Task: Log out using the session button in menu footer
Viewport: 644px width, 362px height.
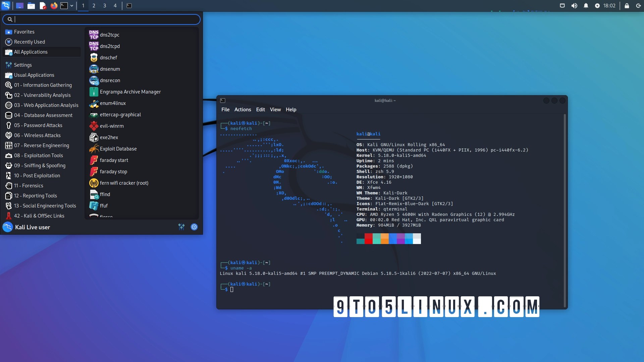Action: pos(194,227)
